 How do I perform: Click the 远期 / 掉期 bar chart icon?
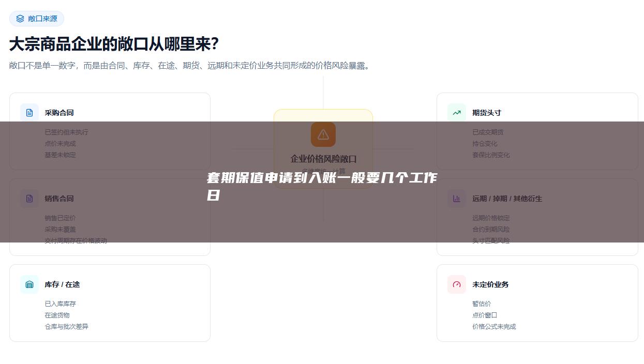pos(457,199)
